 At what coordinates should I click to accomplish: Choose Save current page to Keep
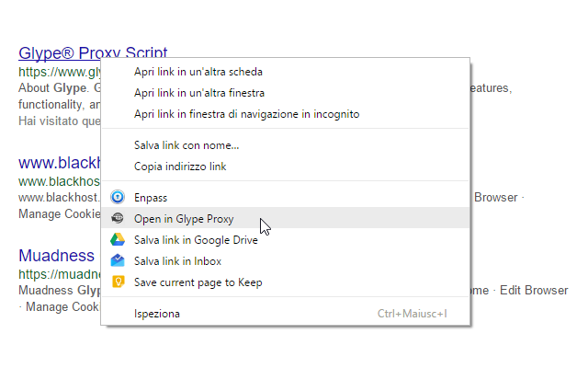point(285,282)
